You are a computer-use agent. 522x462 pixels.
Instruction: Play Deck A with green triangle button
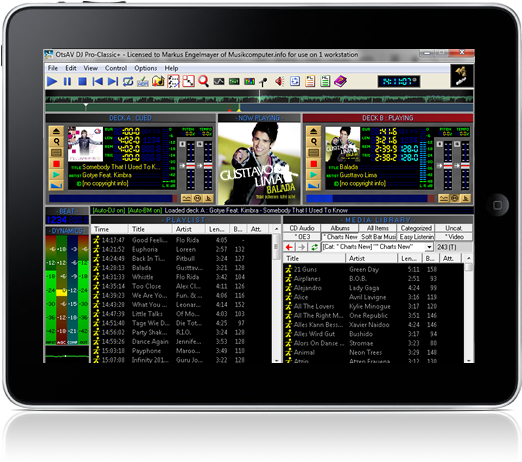[x=56, y=175]
